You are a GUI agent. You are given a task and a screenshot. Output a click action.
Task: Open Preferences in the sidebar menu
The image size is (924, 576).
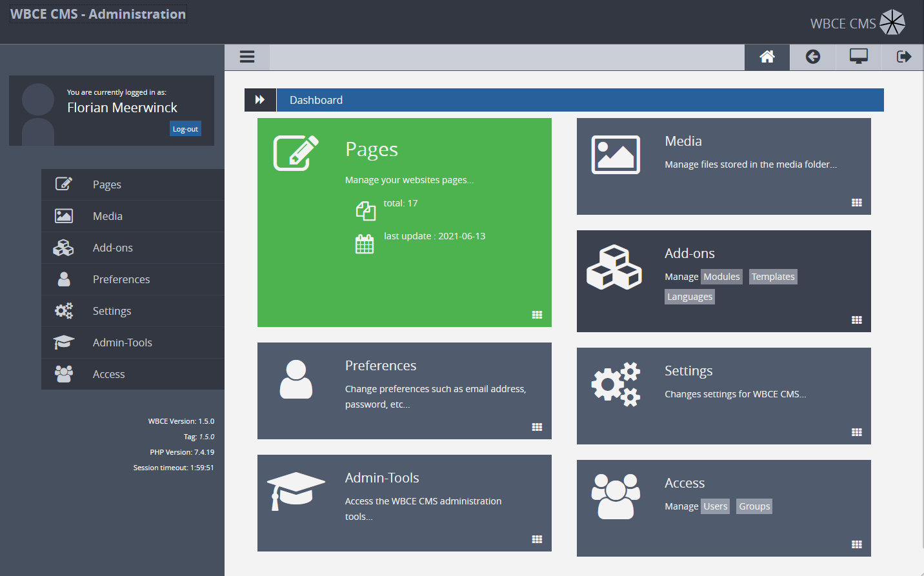click(133, 279)
